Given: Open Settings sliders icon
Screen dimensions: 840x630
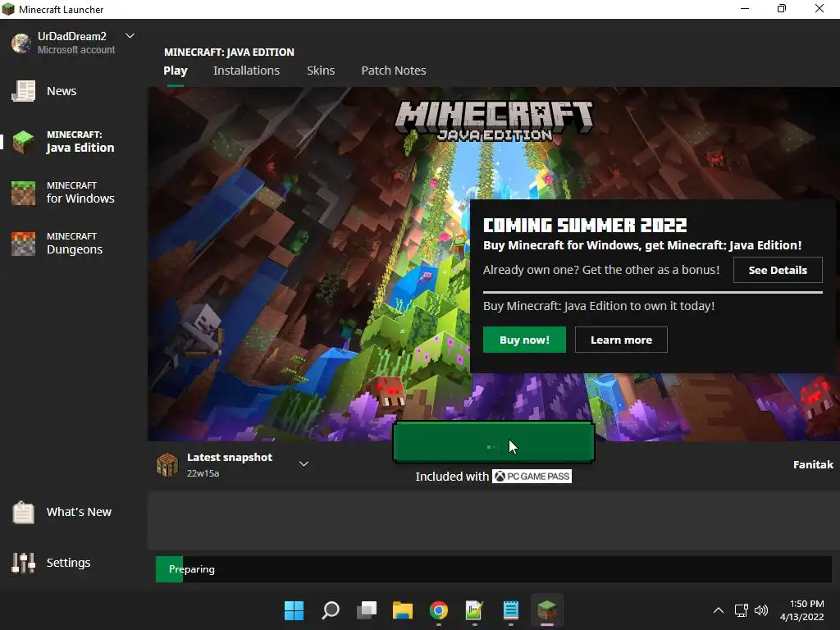Looking at the screenshot, I should point(24,563).
